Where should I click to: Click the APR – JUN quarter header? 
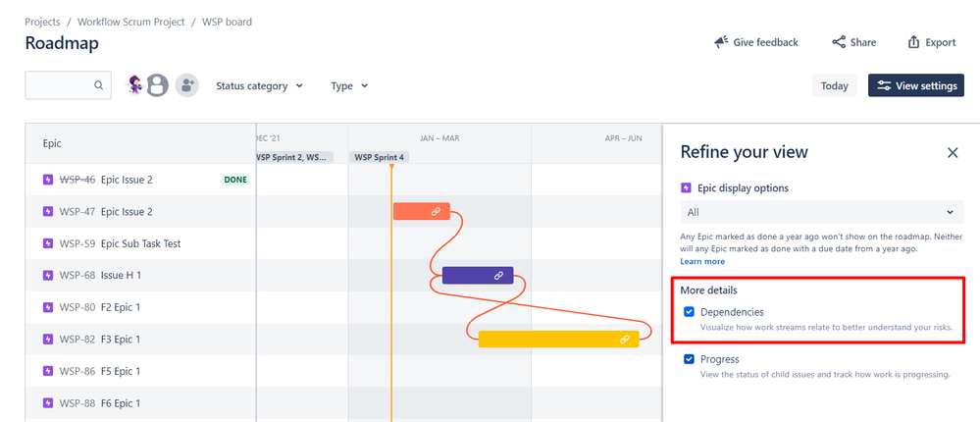coord(623,138)
